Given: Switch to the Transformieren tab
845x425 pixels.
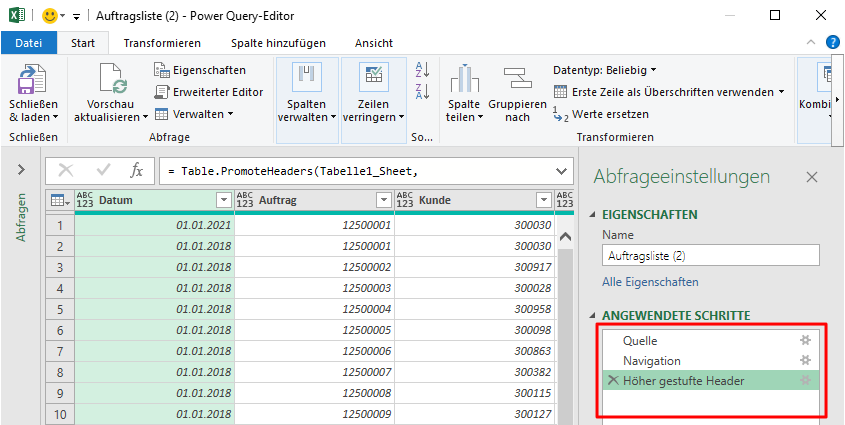Looking at the screenshot, I should (162, 43).
